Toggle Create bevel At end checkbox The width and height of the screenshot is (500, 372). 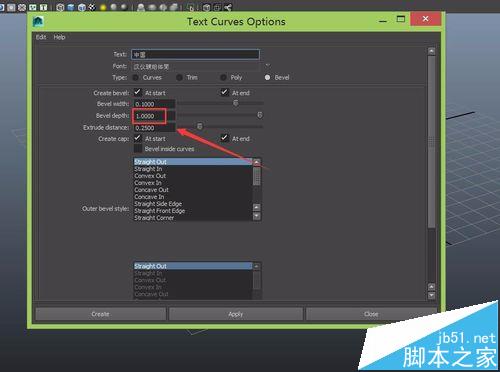(x=225, y=92)
